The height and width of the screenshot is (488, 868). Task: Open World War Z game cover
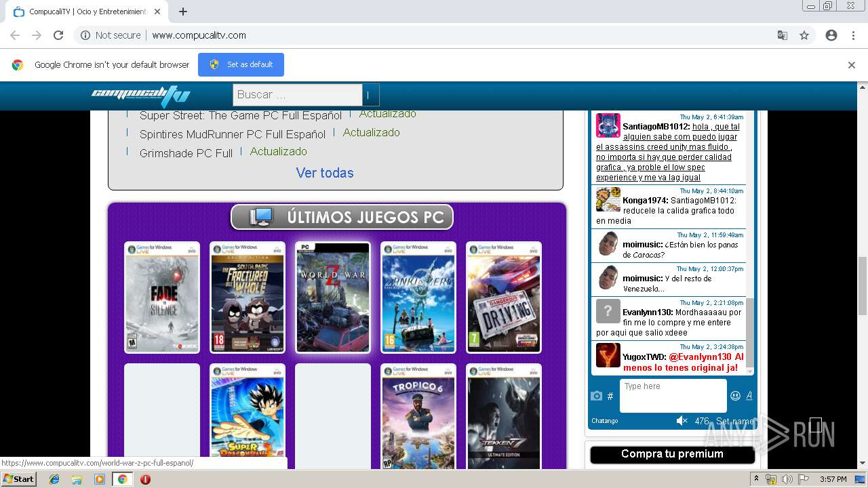[333, 298]
